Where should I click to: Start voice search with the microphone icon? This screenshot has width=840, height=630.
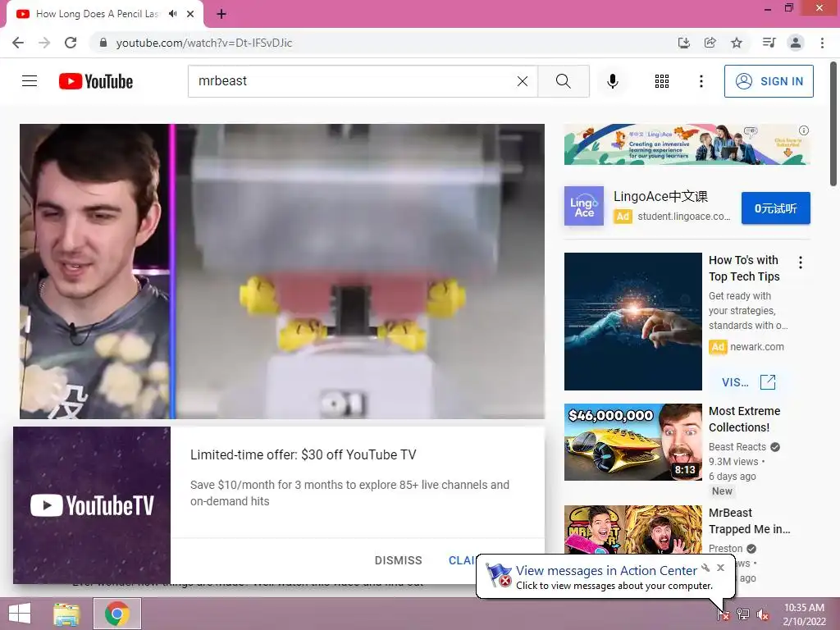pyautogui.click(x=613, y=81)
